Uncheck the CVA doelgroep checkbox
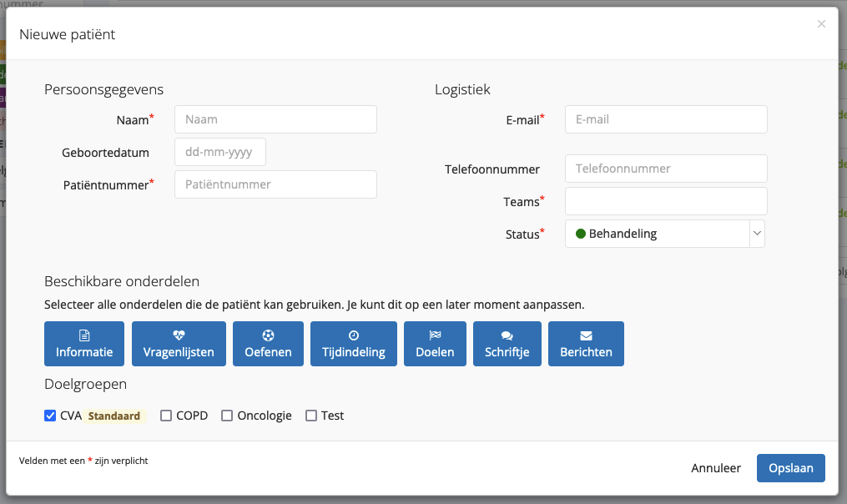Image resolution: width=847 pixels, height=504 pixels. click(x=50, y=416)
